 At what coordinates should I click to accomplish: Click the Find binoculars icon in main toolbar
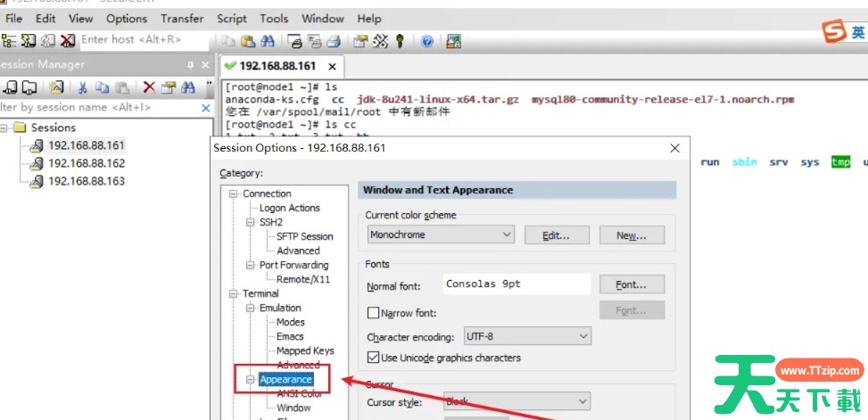[268, 41]
